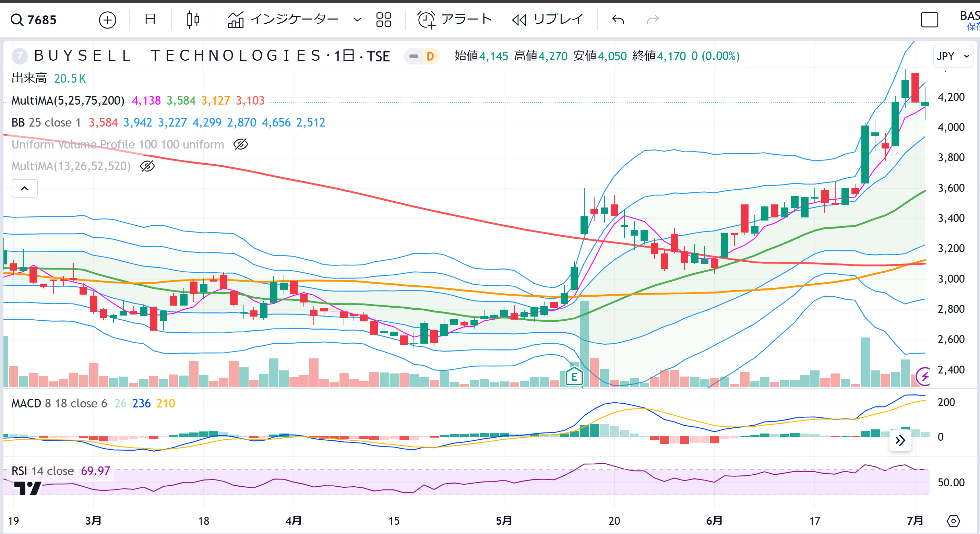Toggle visibility of Uniform Volume Profile

[x=240, y=144]
